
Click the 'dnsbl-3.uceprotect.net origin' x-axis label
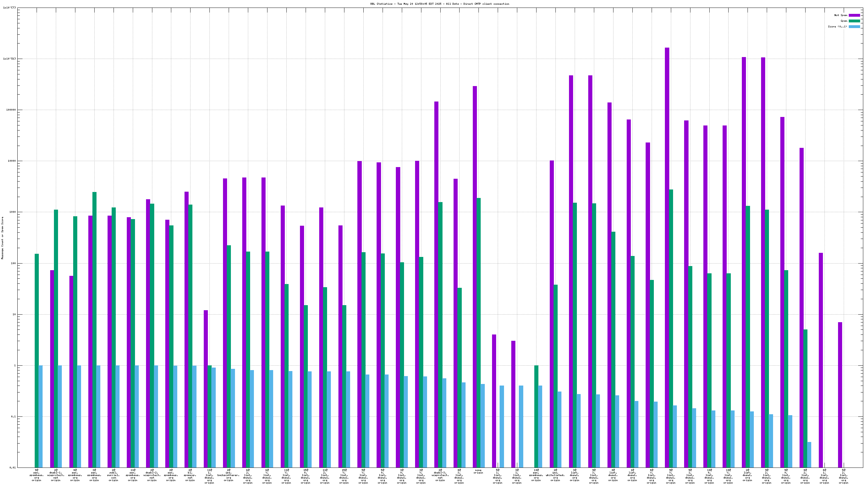click(x=440, y=475)
